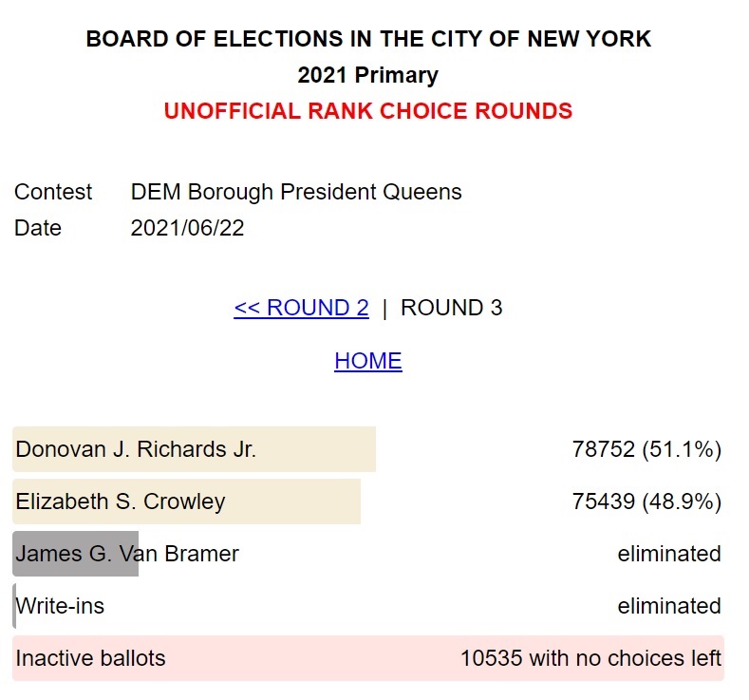The image size is (749, 700).
Task: Click the Date field label
Action: point(38,228)
